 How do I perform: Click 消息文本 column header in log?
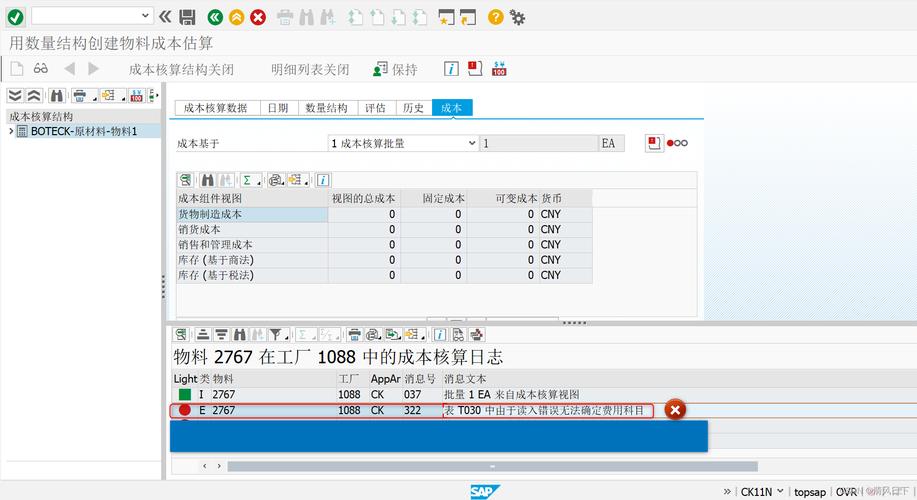point(465,378)
